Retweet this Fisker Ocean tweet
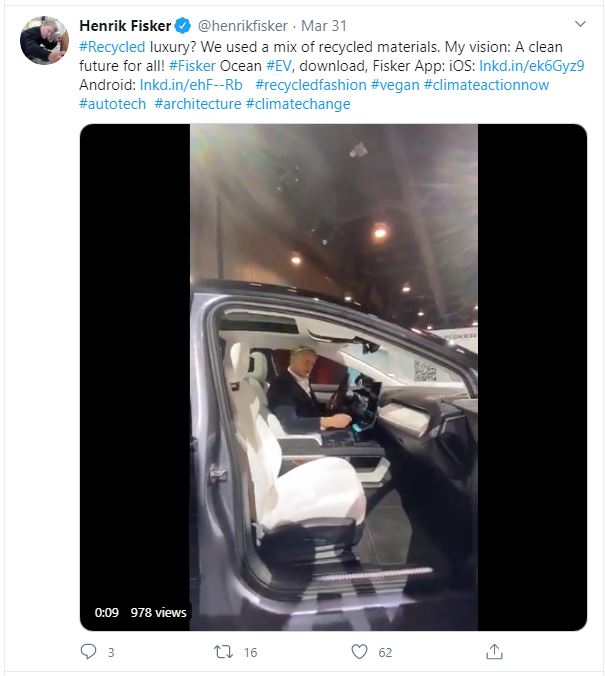Viewport: 605px width, 676px height. [x=224, y=651]
